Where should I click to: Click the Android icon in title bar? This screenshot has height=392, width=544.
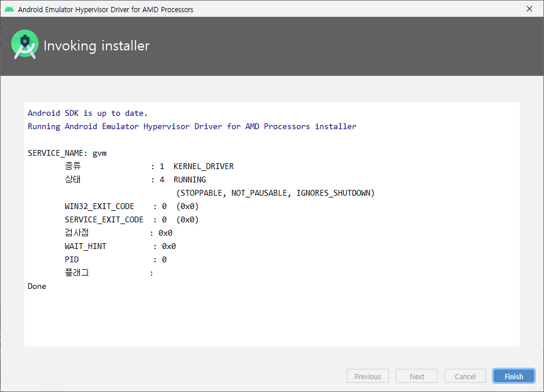tap(9, 9)
